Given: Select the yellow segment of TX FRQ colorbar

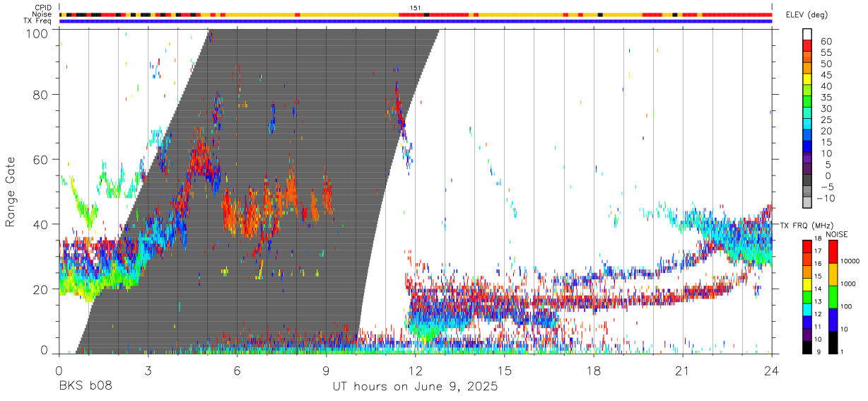Looking at the screenshot, I should [807, 284].
